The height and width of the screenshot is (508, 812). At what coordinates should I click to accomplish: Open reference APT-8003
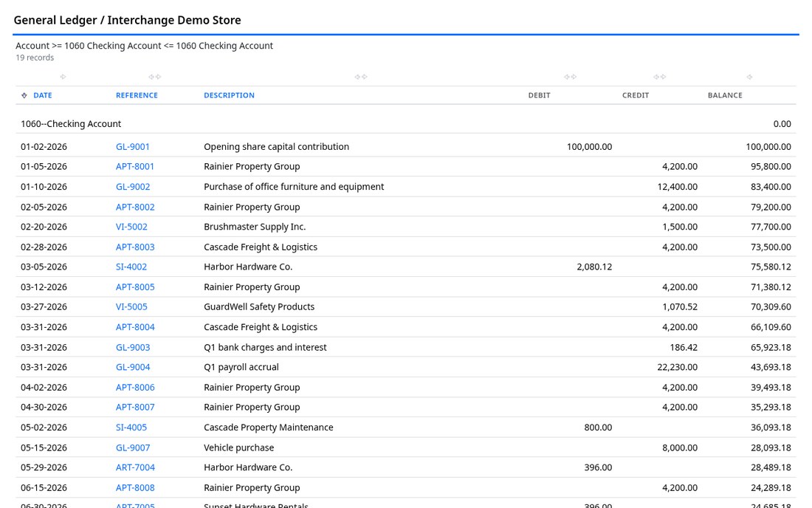tap(135, 247)
